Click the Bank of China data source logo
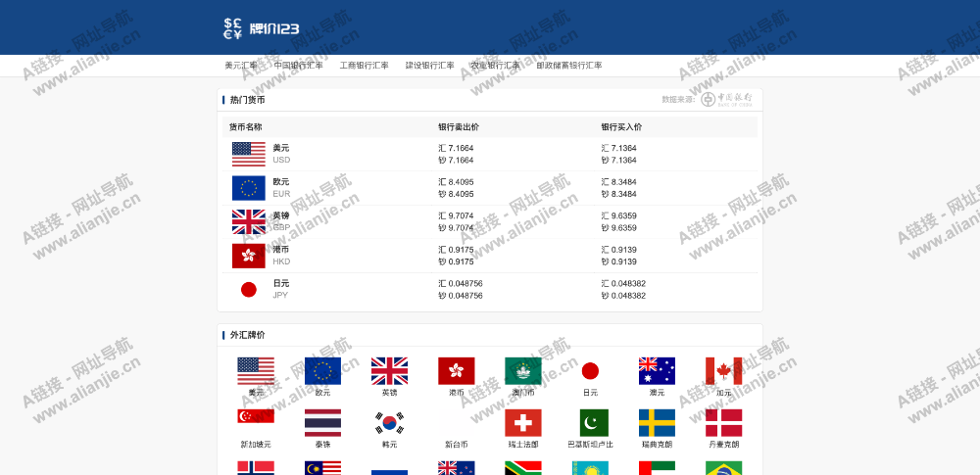The image size is (980, 475). coord(726,99)
